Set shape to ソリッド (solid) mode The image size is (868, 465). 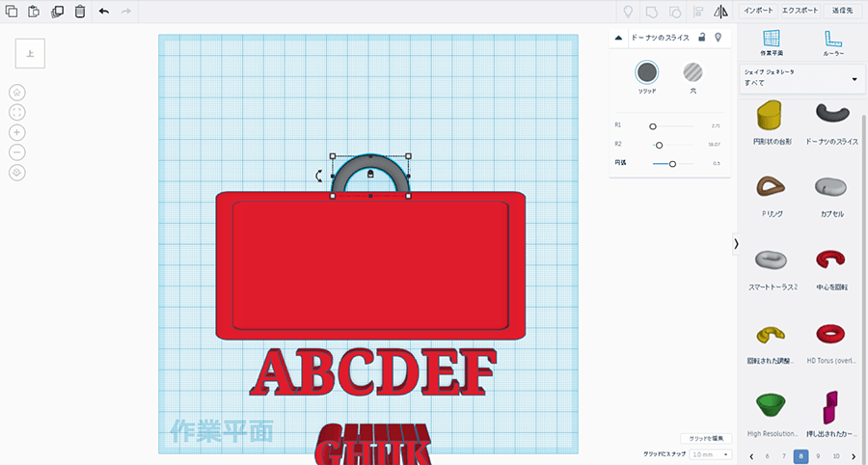[647, 72]
